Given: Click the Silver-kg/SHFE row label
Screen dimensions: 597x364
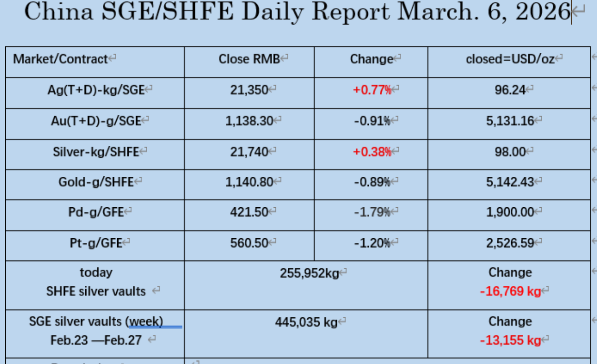Looking at the screenshot, I should pyautogui.click(x=96, y=152).
